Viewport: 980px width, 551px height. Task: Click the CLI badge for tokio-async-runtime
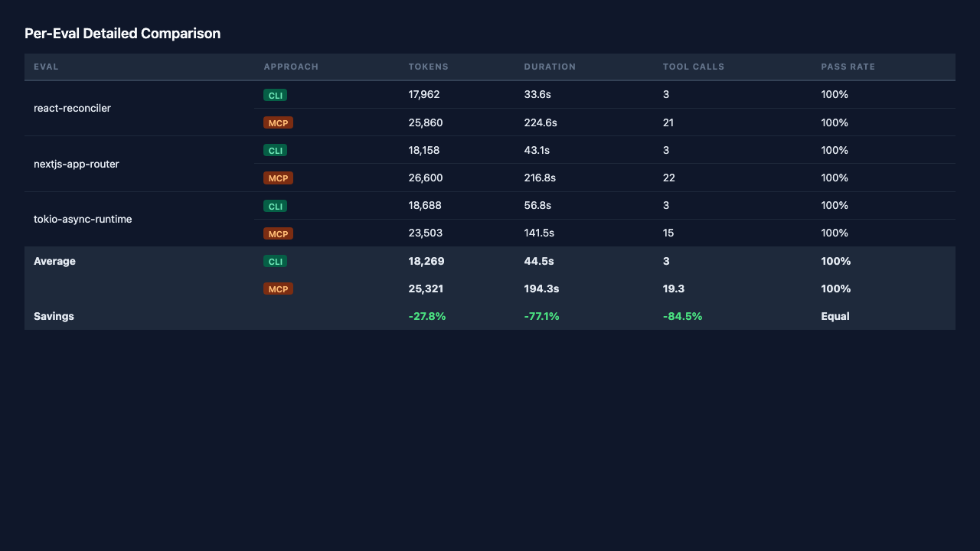(275, 206)
